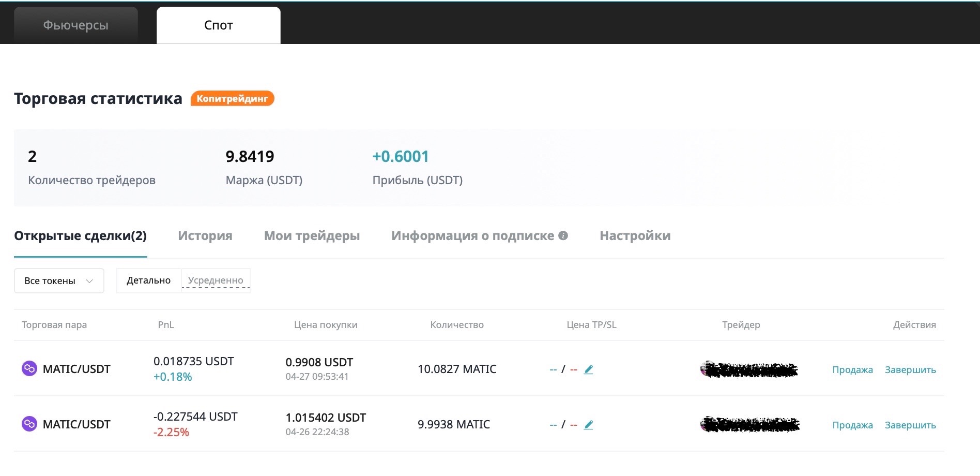
Task: Click the 0.9908 USDT purchase price
Action: tap(319, 362)
